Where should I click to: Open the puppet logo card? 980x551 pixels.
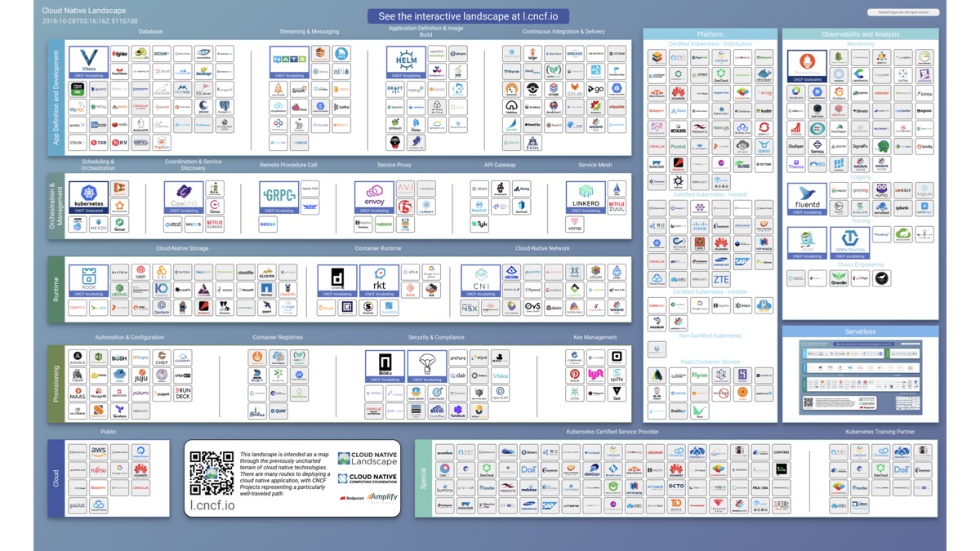click(x=162, y=393)
